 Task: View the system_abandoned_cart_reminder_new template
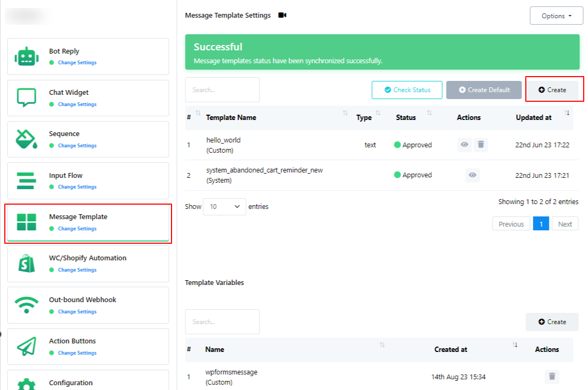tap(472, 175)
